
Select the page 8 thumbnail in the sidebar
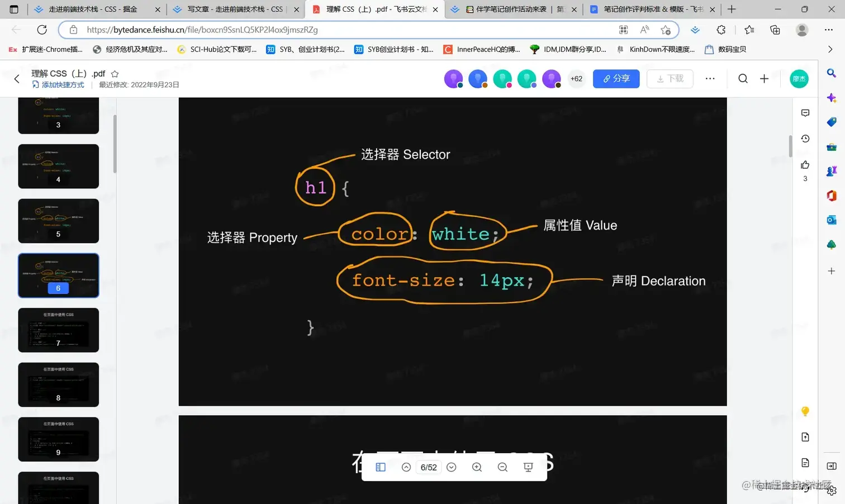[x=58, y=384]
